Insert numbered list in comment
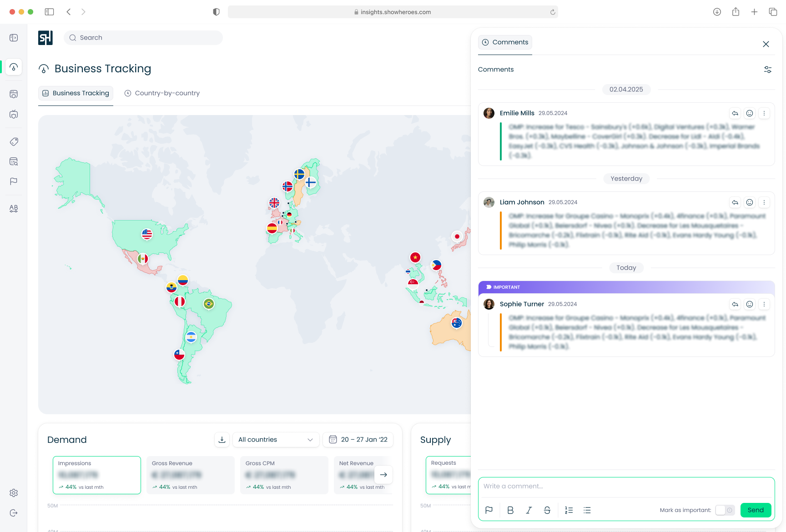 tap(569, 510)
